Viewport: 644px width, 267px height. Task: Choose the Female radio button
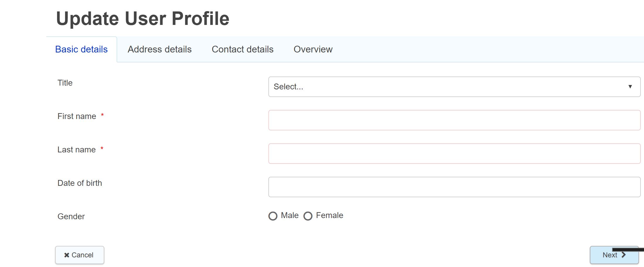[x=308, y=216]
